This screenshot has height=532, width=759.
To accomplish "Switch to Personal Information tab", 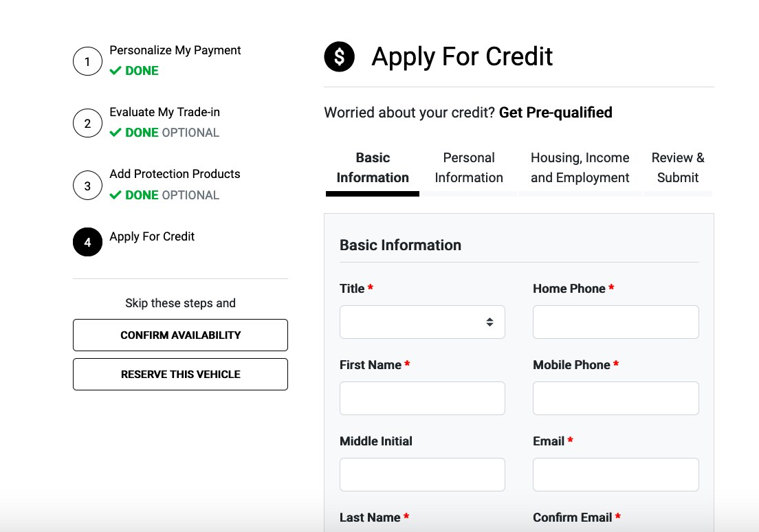I will tap(469, 168).
